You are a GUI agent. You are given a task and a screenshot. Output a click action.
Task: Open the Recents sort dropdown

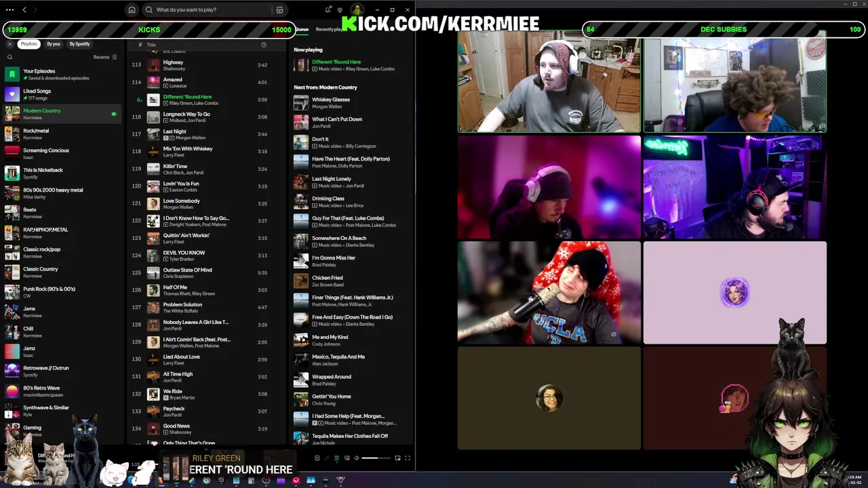(105, 57)
